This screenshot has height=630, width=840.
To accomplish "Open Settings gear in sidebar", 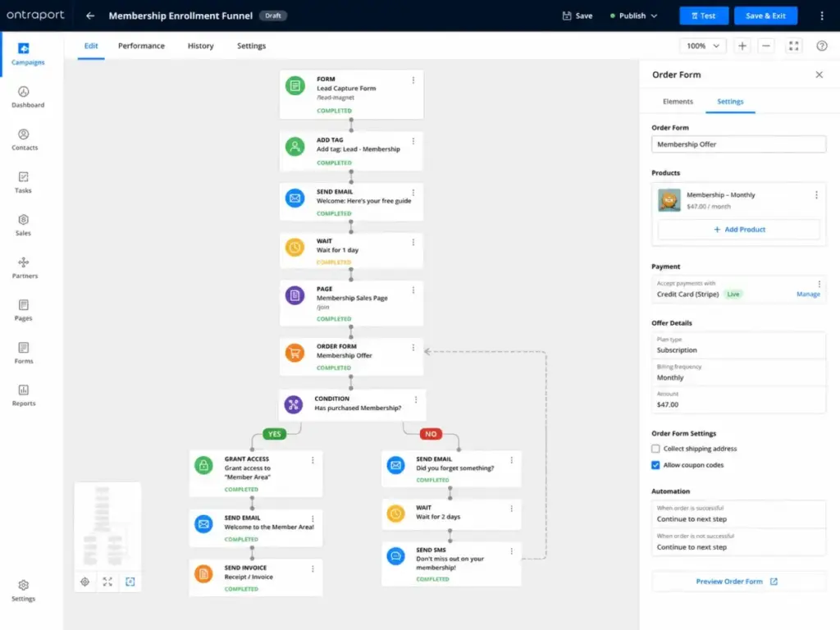I will [23, 591].
